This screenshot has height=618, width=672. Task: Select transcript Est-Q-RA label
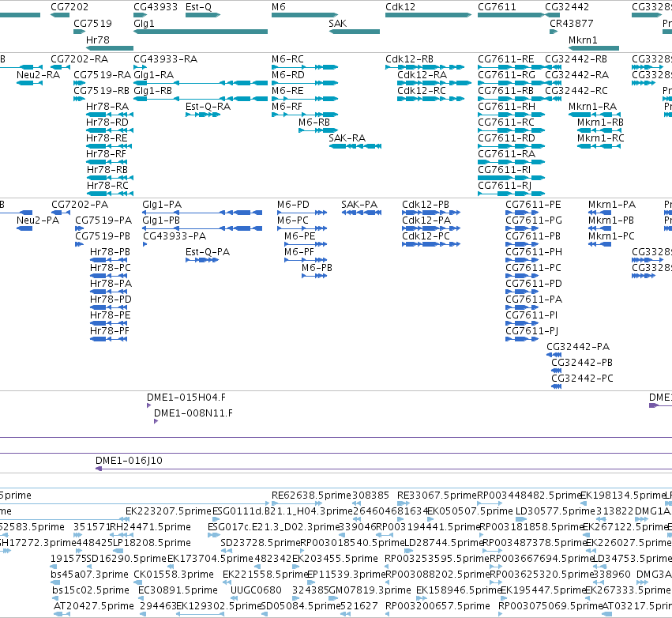[208, 107]
